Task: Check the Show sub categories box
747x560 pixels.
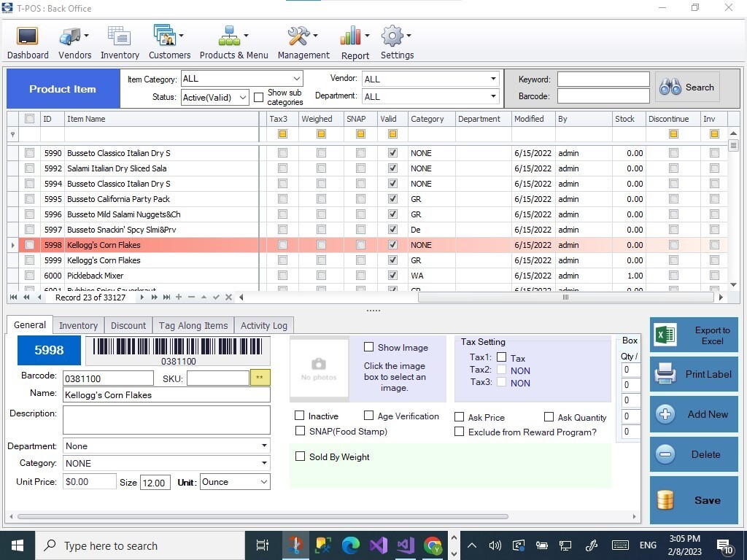Action: 259,97
